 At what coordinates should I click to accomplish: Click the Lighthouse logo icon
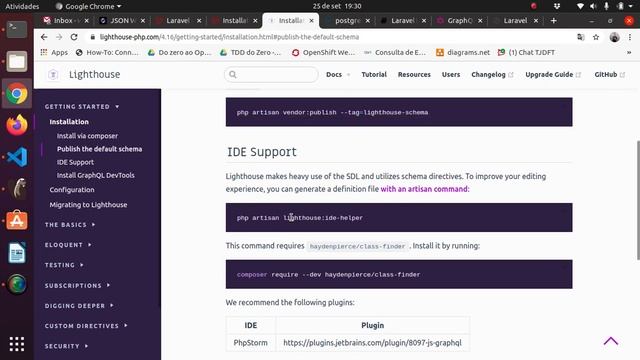click(53, 74)
